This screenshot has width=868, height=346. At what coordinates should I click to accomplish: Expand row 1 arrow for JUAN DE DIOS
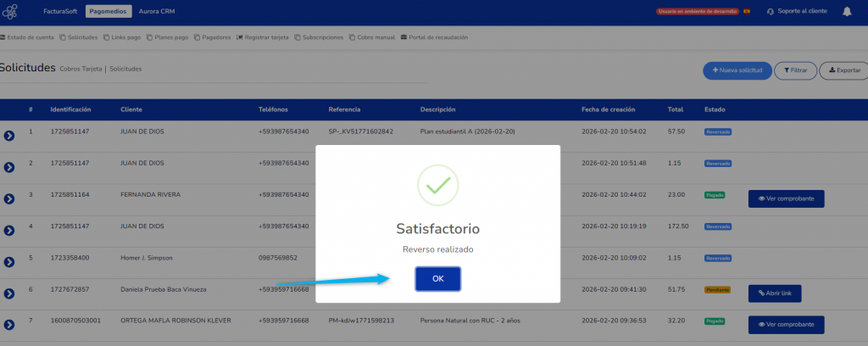click(9, 136)
